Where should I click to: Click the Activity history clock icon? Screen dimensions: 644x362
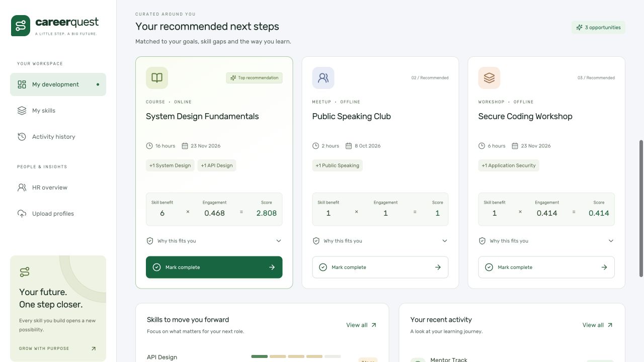point(22,137)
